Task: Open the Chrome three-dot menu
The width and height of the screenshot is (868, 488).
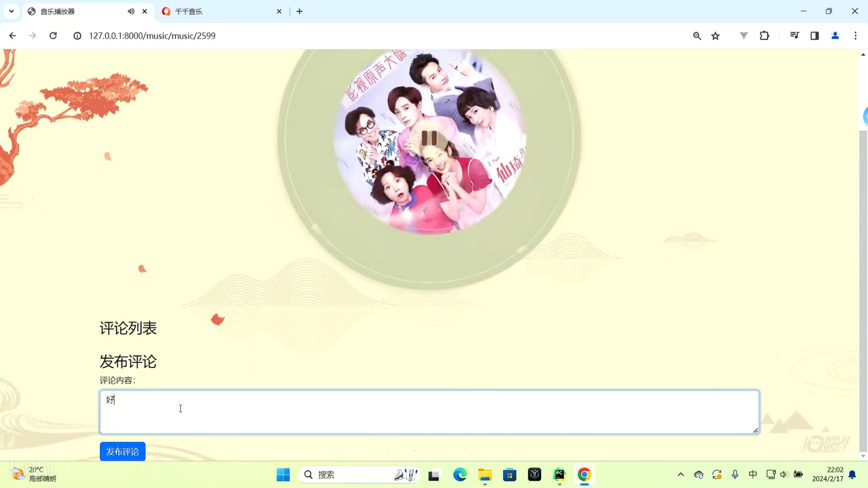Action: [856, 36]
